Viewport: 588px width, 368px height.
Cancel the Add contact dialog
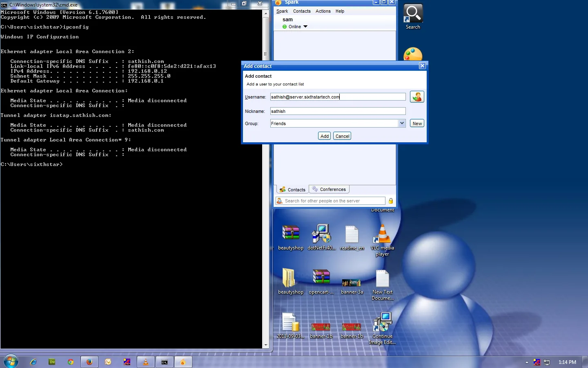click(x=342, y=136)
